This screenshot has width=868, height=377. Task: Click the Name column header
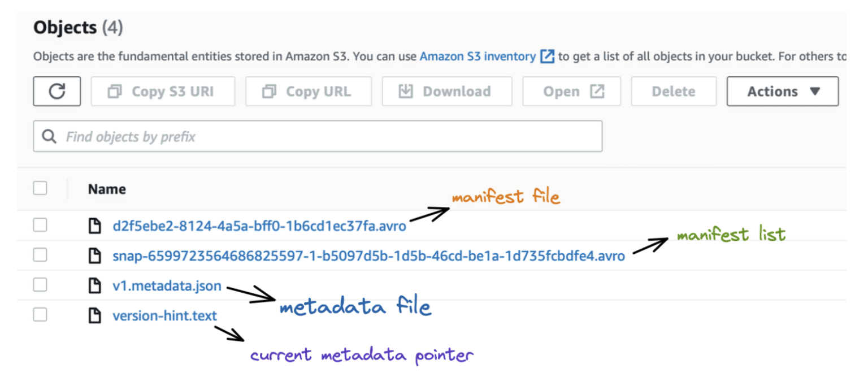pyautogui.click(x=106, y=189)
